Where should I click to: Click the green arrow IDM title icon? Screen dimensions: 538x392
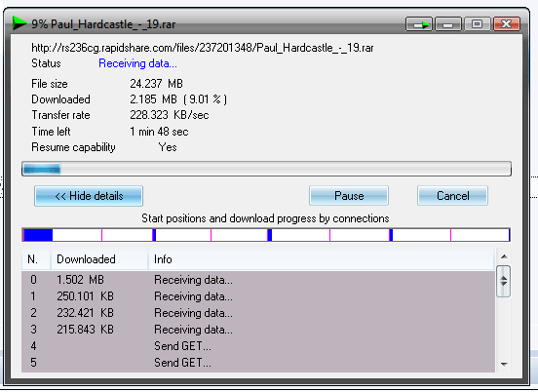click(x=19, y=23)
